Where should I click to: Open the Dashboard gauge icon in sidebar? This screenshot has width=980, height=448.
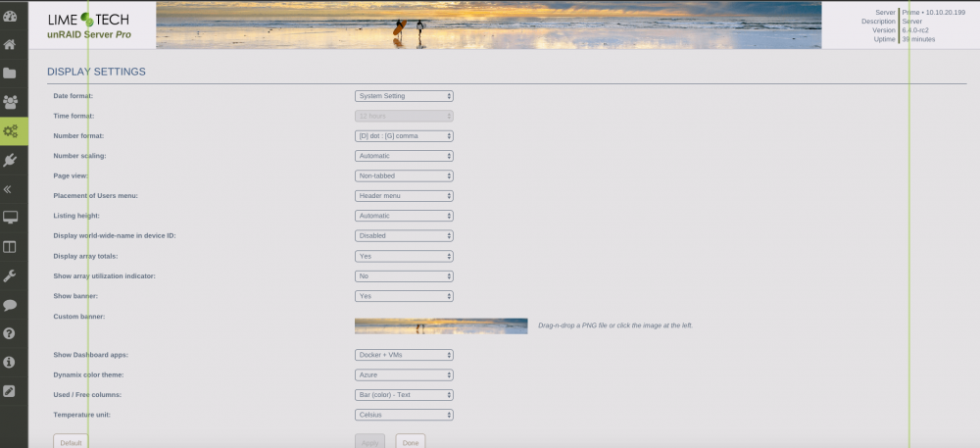(x=10, y=16)
